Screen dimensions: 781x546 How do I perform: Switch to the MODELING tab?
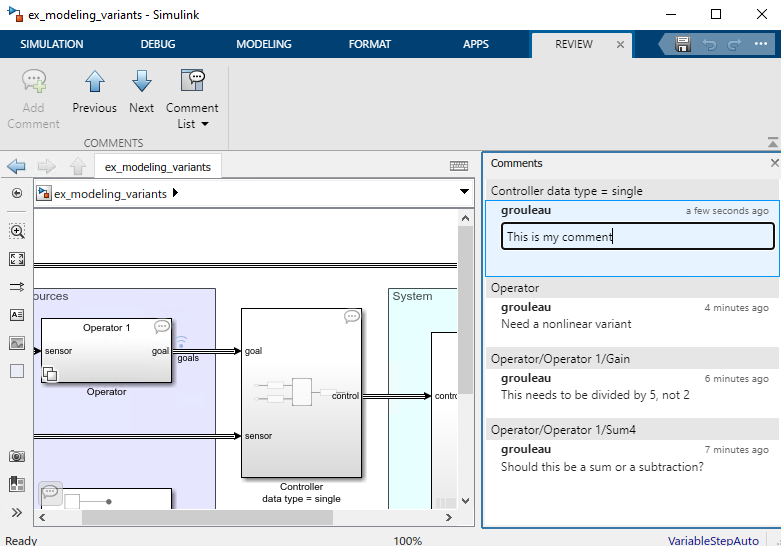tap(264, 44)
